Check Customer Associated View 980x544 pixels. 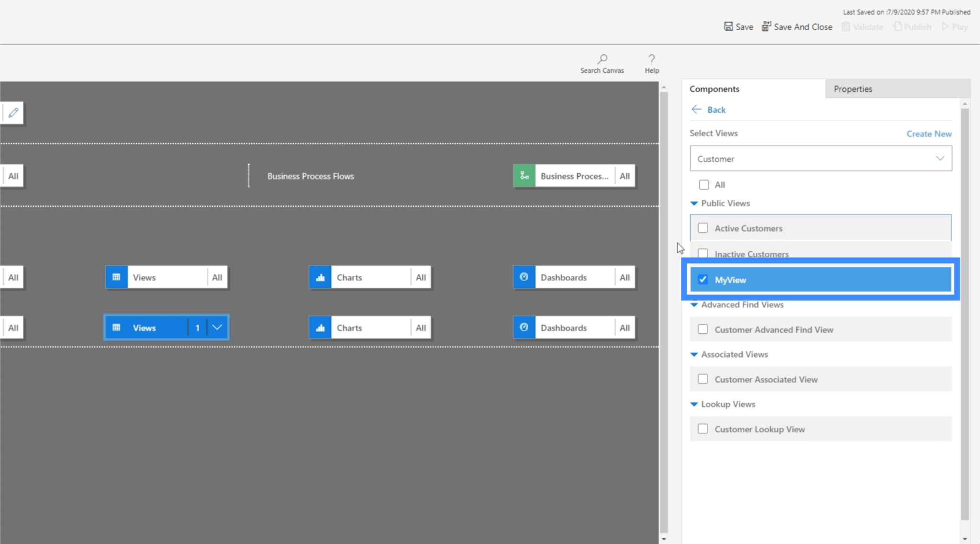click(702, 379)
